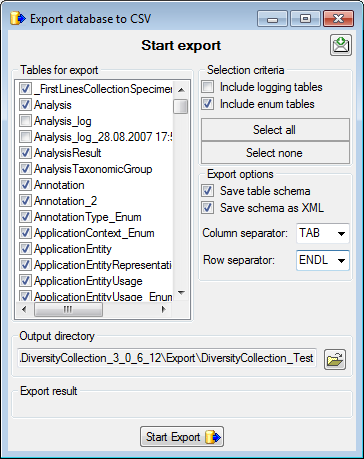Check the Analysis_log table
The width and height of the screenshot is (364, 459).
pyautogui.click(x=26, y=121)
